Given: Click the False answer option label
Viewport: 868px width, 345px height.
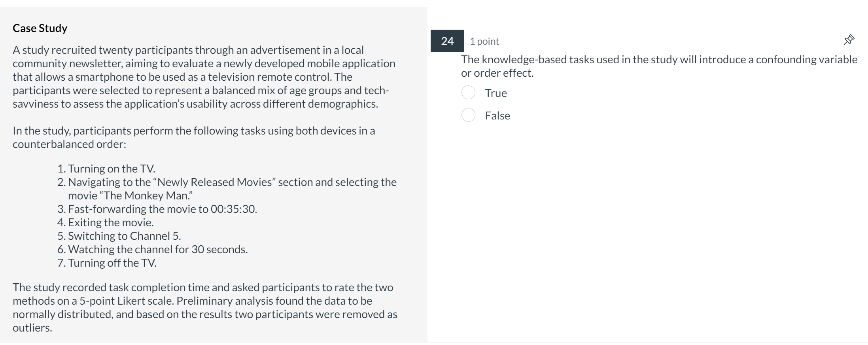Looking at the screenshot, I should [x=497, y=116].
